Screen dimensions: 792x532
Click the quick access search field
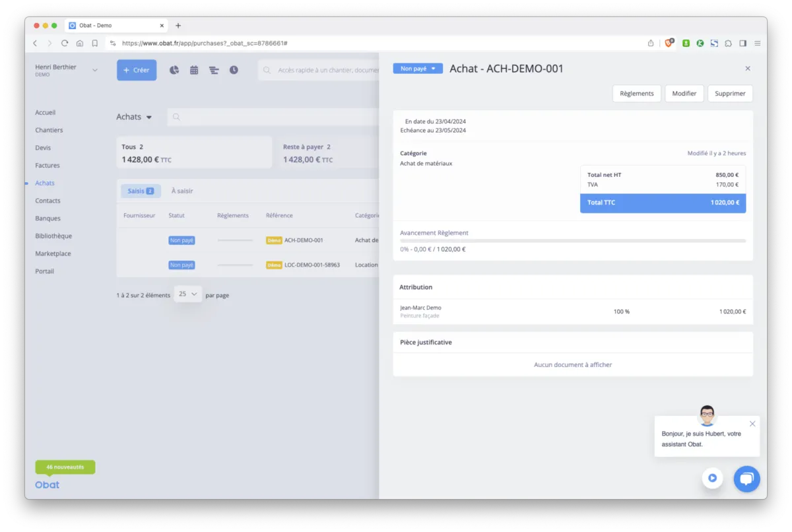[x=319, y=70]
